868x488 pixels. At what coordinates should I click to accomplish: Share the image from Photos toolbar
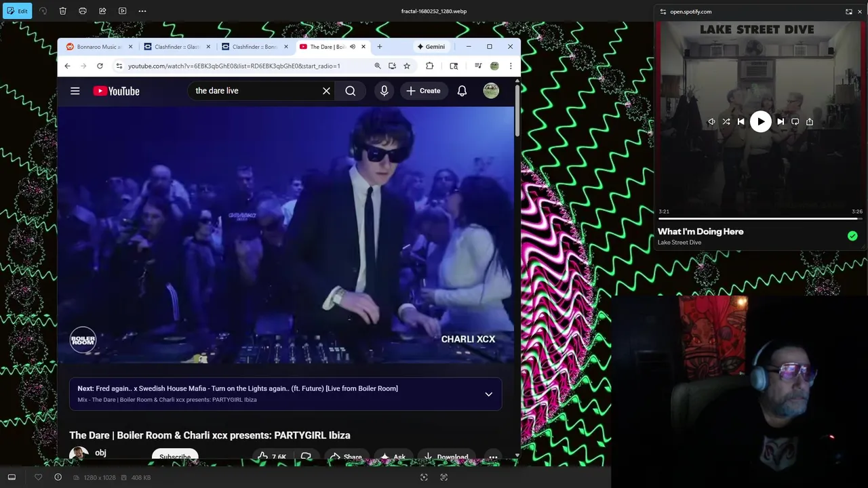tap(102, 11)
